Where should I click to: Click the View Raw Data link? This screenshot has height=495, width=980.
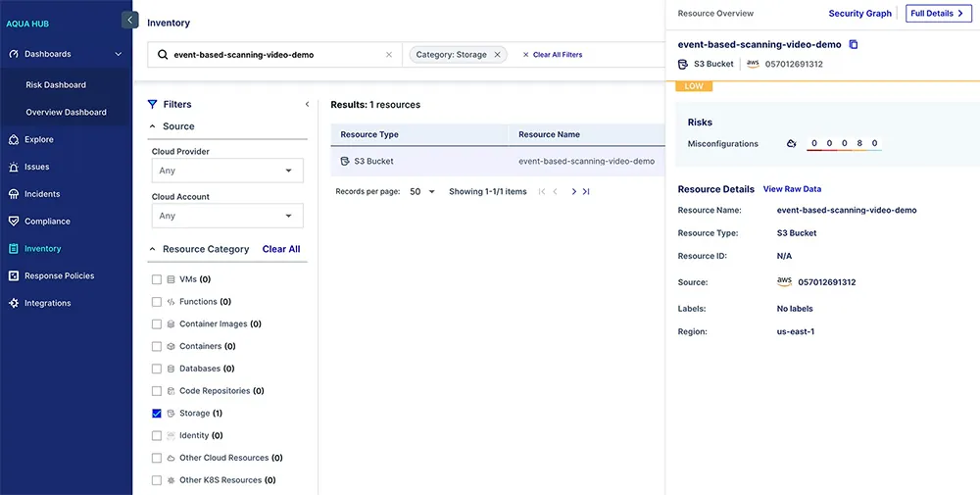[x=792, y=189]
